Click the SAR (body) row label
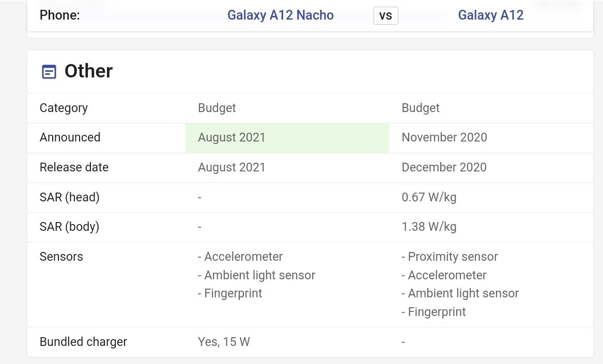 click(69, 226)
